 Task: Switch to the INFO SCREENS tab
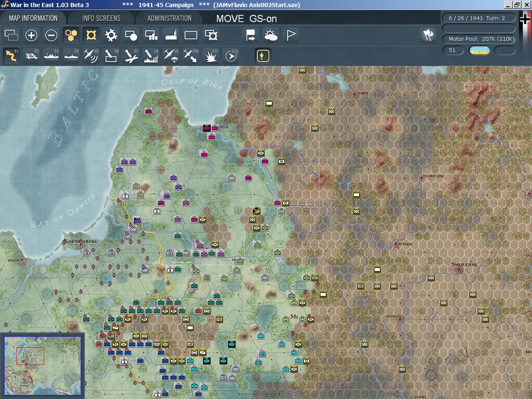pos(101,18)
